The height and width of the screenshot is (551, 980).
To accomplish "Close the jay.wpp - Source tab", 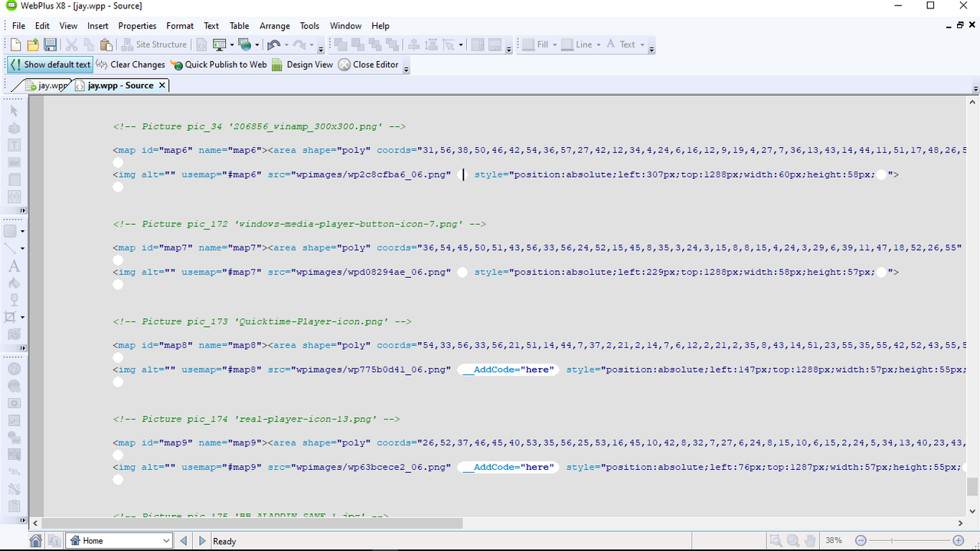I will (162, 86).
